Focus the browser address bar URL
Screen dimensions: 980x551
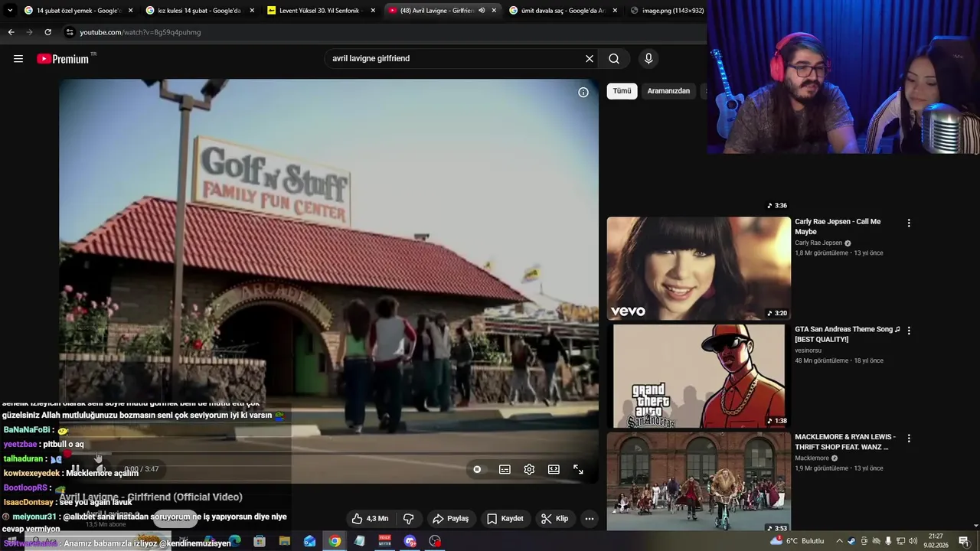point(140,32)
